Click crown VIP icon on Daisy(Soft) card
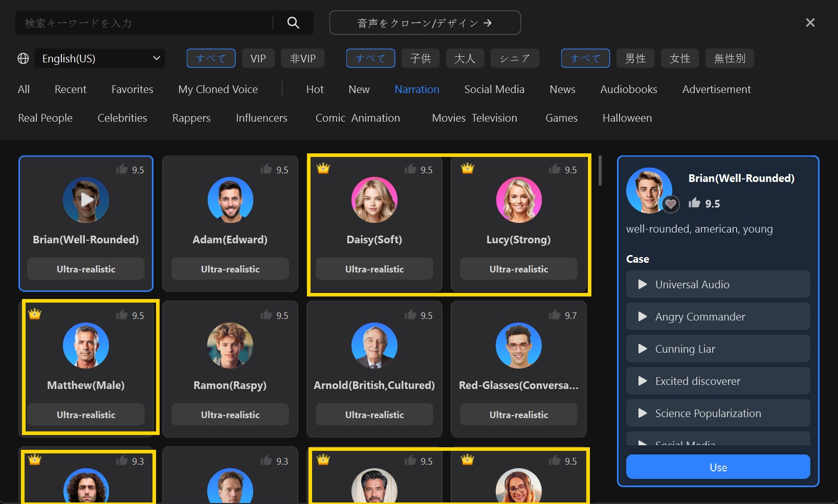This screenshot has height=504, width=838. [323, 168]
